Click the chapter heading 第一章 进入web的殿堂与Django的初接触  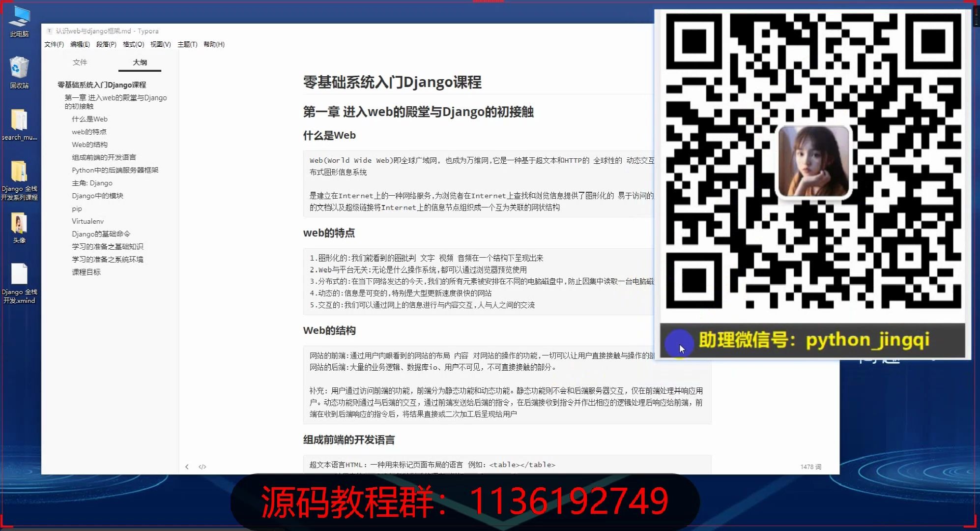[418, 112]
